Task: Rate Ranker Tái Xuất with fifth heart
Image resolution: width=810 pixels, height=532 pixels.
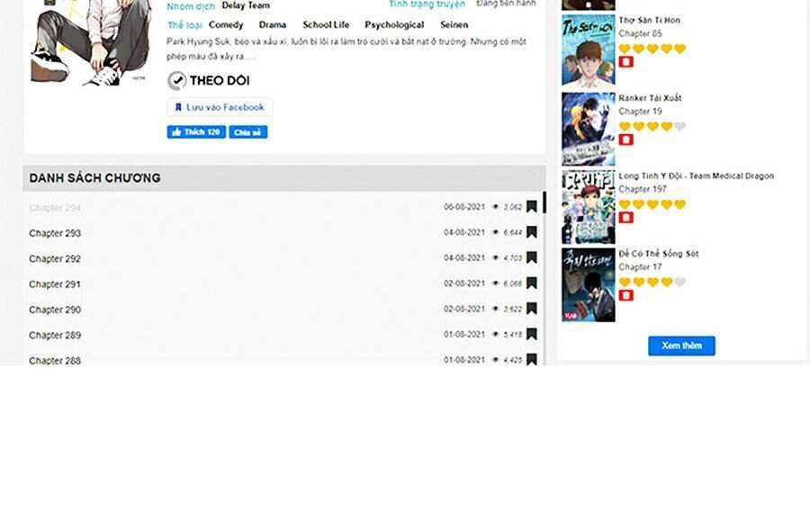Action: (x=679, y=127)
